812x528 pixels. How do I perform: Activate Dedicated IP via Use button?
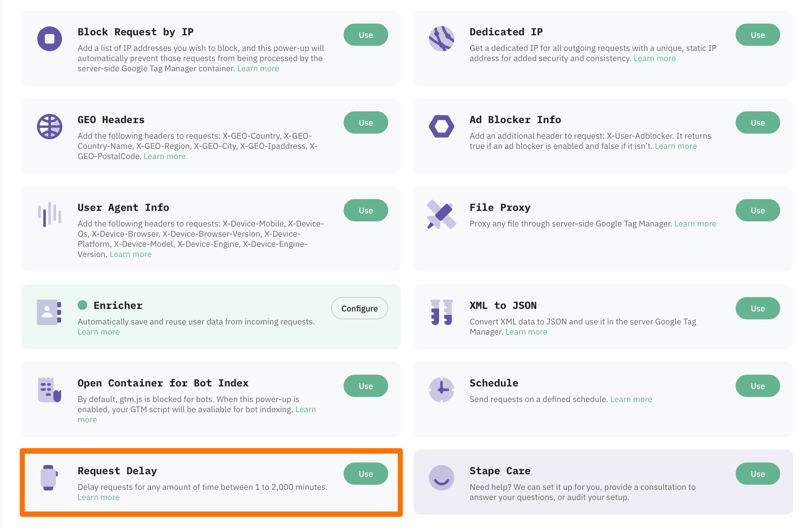(757, 35)
